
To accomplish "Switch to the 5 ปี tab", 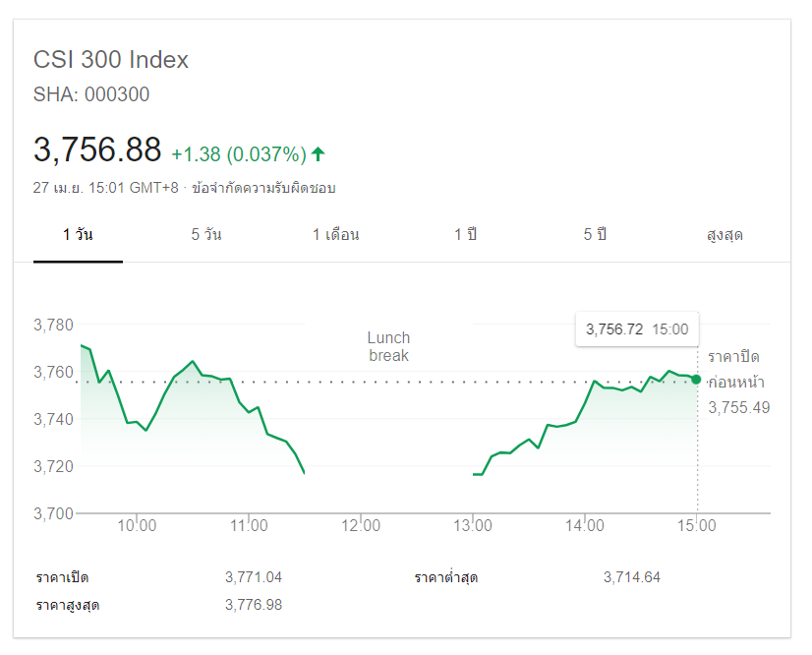I will point(595,235).
